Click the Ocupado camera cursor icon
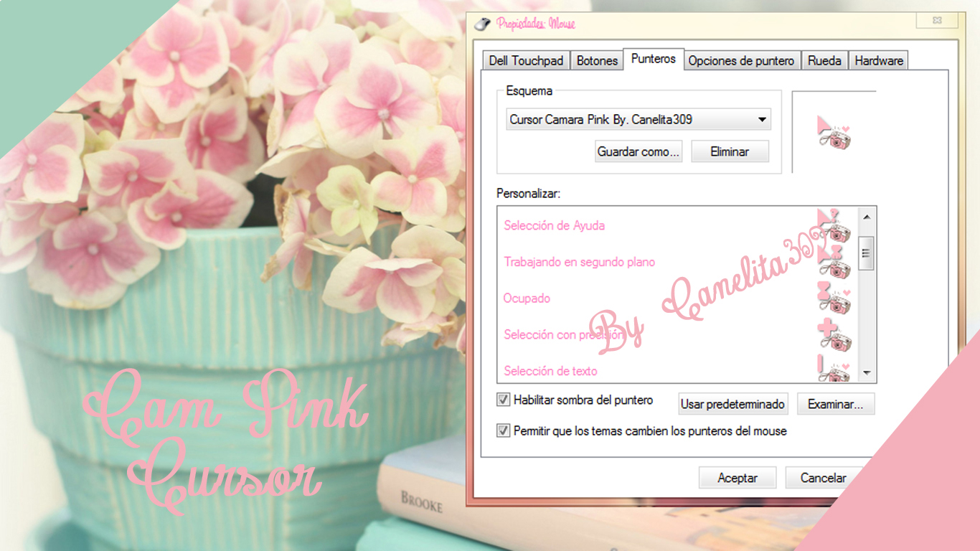The height and width of the screenshot is (551, 980). (x=834, y=298)
